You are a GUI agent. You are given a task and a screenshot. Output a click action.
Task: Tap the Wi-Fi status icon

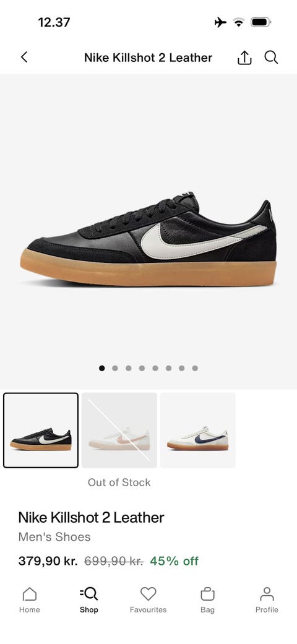(239, 22)
